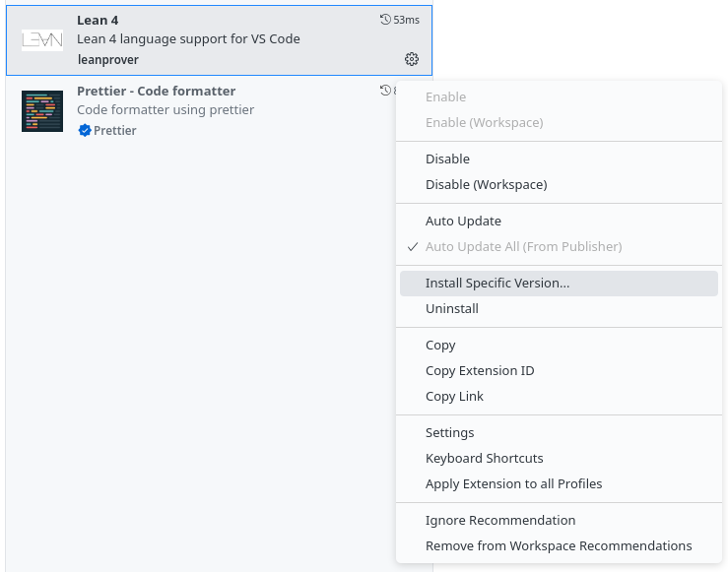Image resolution: width=728 pixels, height=572 pixels.
Task: Select Uninstall from the menu
Action: click(559, 309)
